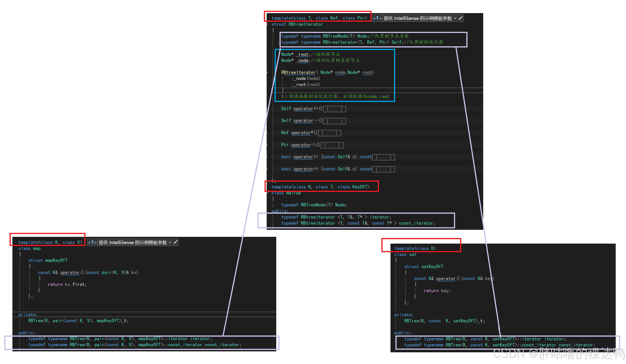This screenshot has height=364, width=626.
Task: Expand collapsed body of bool operator==
Action: [x=383, y=169]
